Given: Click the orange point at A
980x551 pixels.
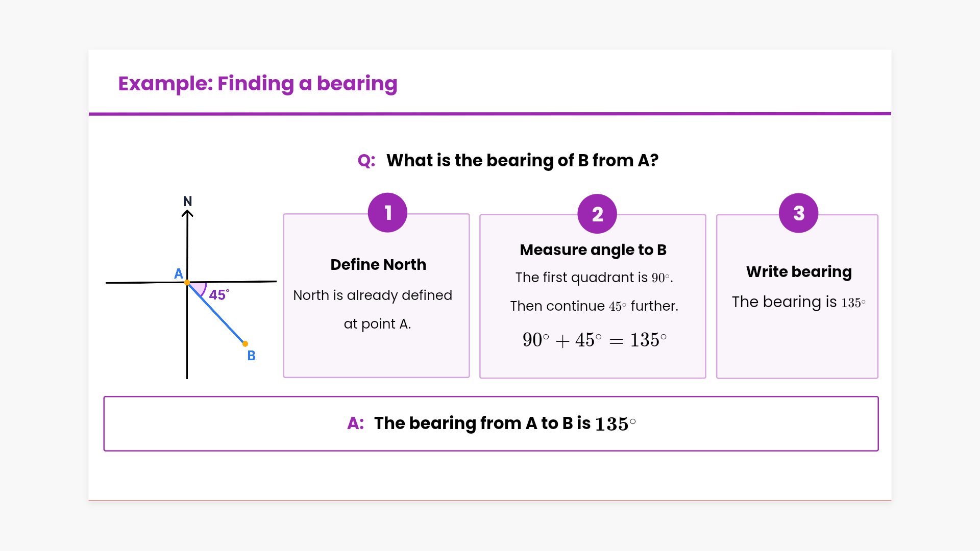Looking at the screenshot, I should 187,282.
